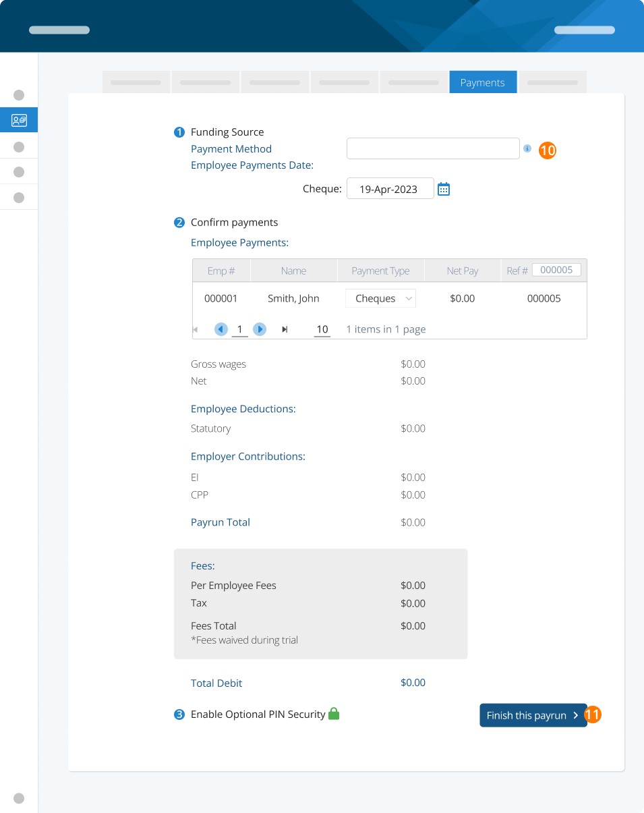This screenshot has height=813, width=644.
Task: Click the green PIN security lock icon
Action: pyautogui.click(x=334, y=714)
